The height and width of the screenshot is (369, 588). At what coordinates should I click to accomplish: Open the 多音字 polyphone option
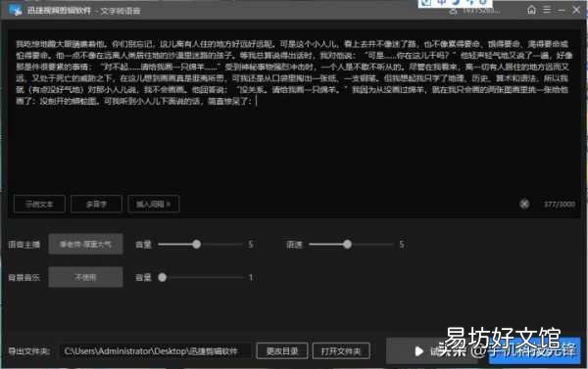pos(96,205)
